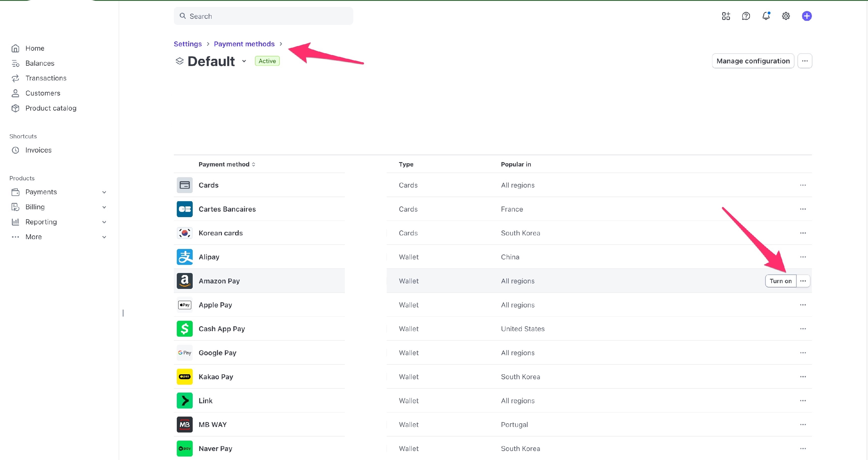Expand the Payments sidebar section
The width and height of the screenshot is (868, 460).
coord(104,192)
